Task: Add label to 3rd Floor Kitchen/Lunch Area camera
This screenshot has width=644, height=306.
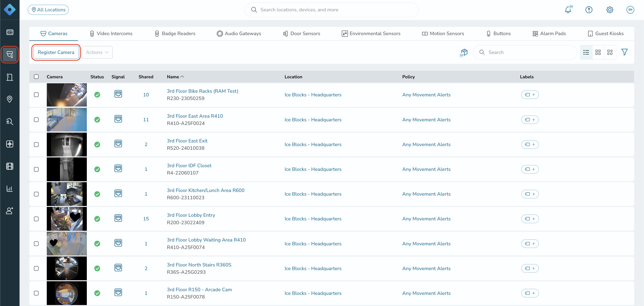Action: (530, 194)
